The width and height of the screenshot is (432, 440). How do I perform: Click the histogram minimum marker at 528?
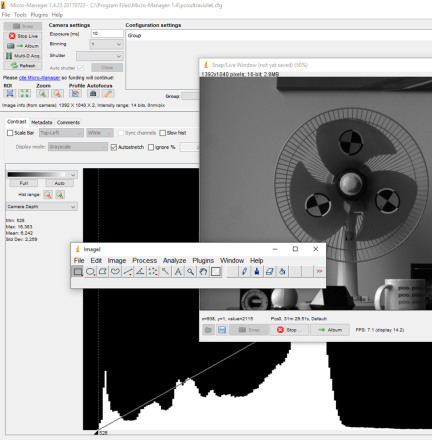pos(96,433)
